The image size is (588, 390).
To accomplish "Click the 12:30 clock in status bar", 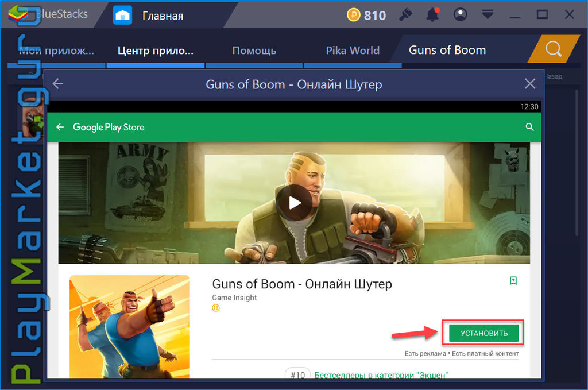I will pyautogui.click(x=529, y=106).
